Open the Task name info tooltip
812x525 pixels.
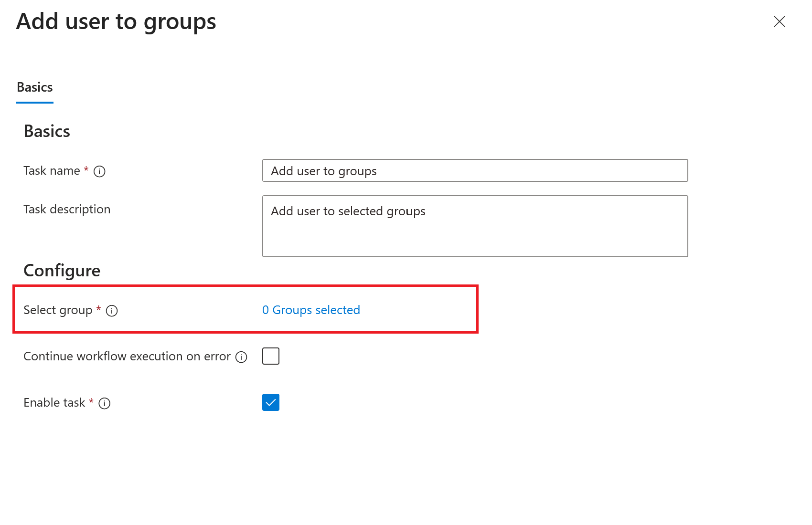tap(99, 171)
